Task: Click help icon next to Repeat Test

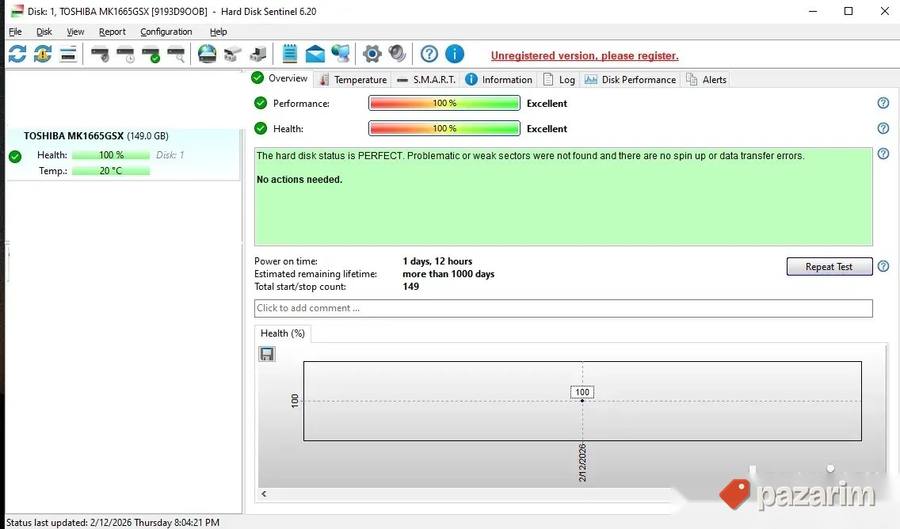Action: (883, 266)
